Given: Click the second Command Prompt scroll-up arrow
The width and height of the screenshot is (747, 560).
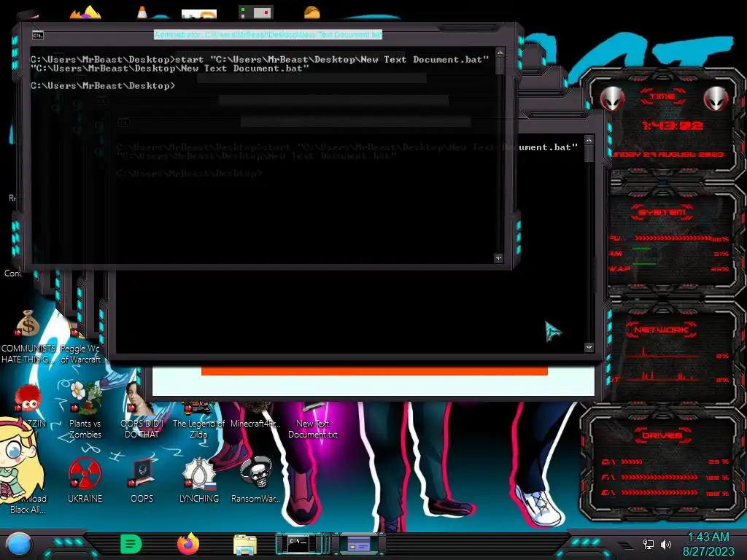Looking at the screenshot, I should point(589,140).
